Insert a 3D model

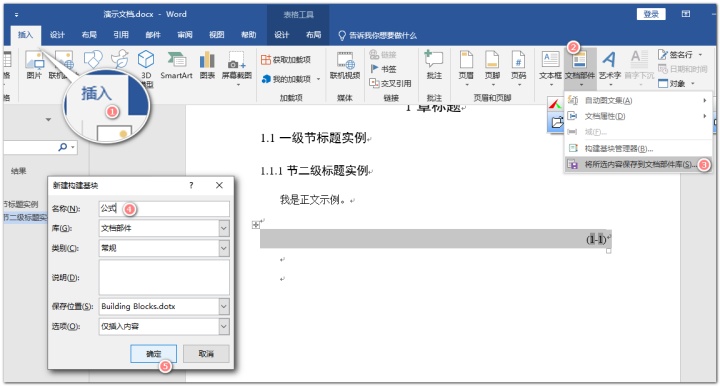[x=146, y=69]
